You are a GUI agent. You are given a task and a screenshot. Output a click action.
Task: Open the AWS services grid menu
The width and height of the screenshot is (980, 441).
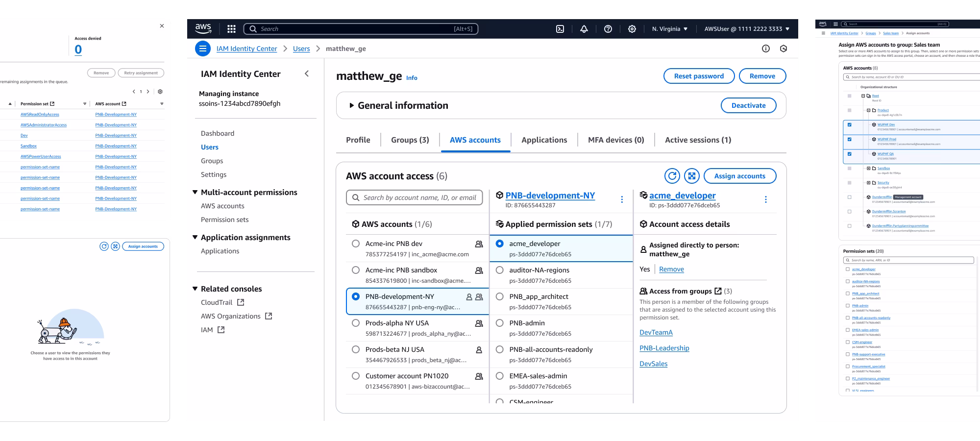pyautogui.click(x=231, y=29)
